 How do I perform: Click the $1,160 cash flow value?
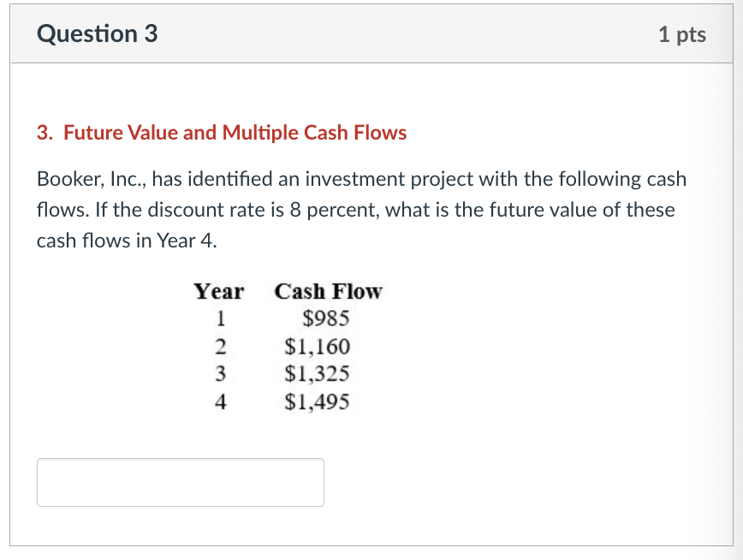point(318,346)
